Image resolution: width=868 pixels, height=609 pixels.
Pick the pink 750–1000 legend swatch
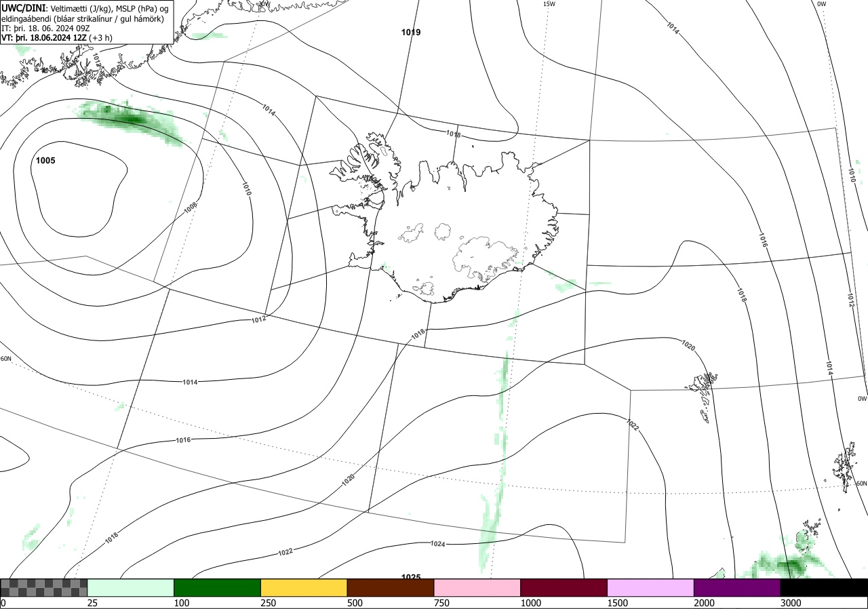[477, 587]
